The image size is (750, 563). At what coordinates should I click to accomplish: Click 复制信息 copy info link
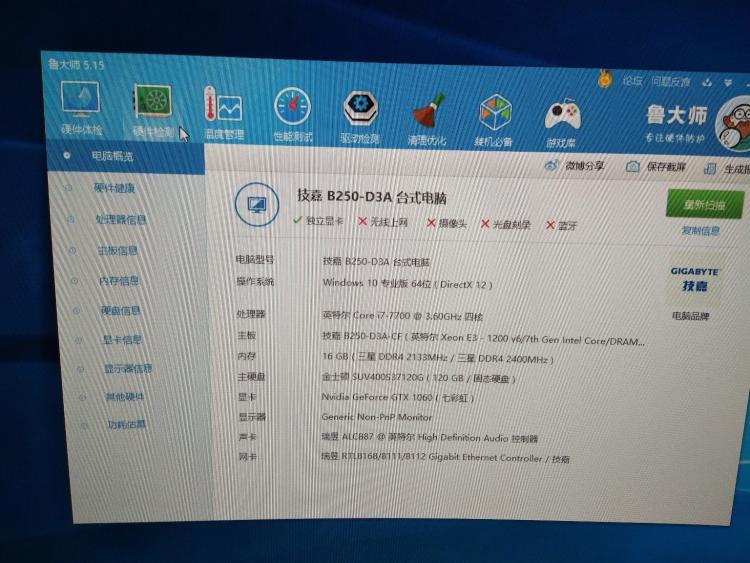pyautogui.click(x=700, y=231)
